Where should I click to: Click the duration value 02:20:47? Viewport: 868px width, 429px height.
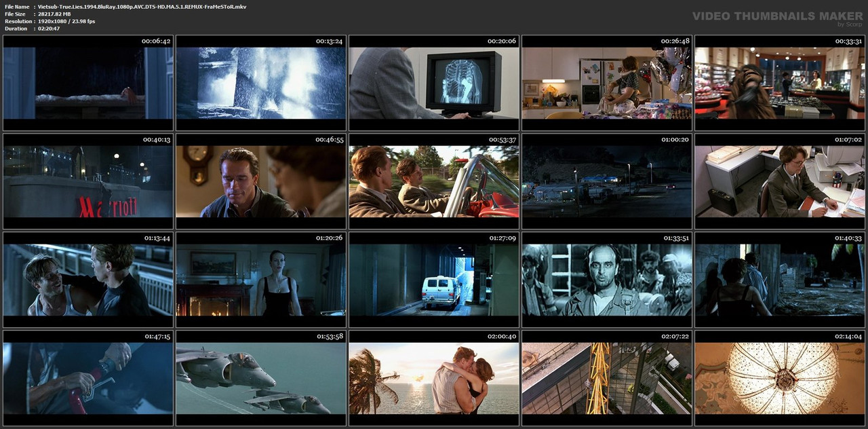tap(49, 29)
